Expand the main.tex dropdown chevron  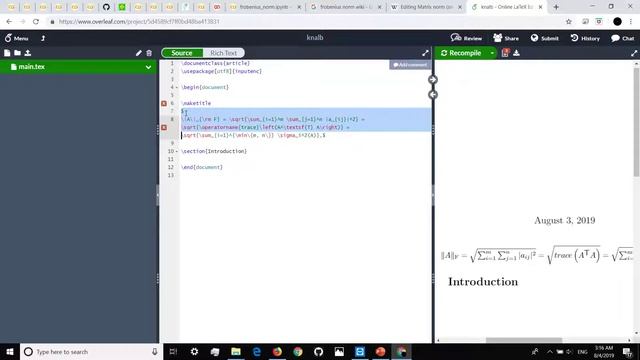[149, 67]
